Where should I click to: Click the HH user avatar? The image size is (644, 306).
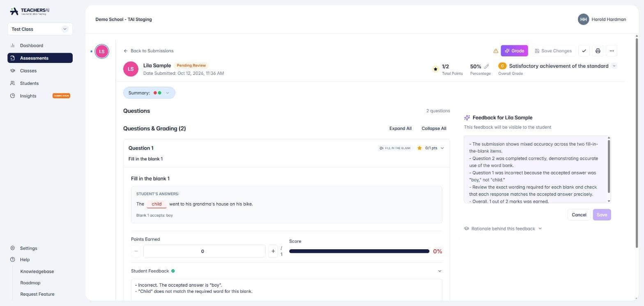[x=583, y=19]
